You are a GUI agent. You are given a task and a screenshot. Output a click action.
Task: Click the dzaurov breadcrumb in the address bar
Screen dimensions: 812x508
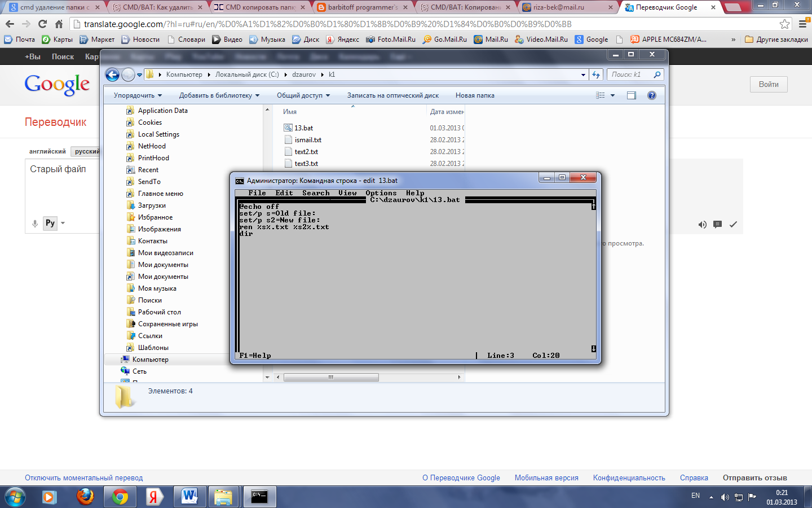pos(304,75)
